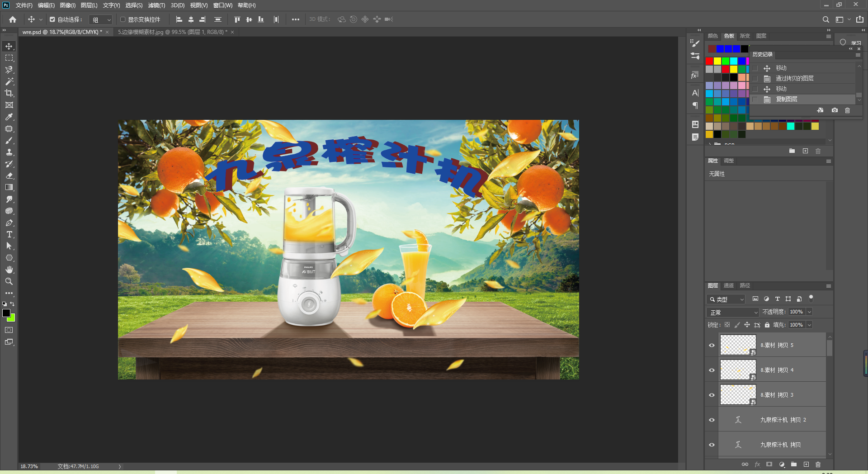
Task: Open the search icon in the options bar
Action: 826,19
